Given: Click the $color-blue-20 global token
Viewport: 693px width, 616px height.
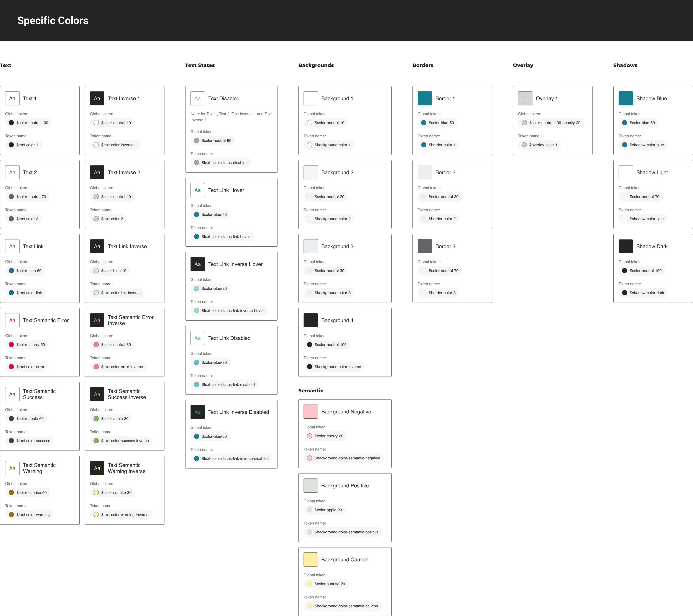Looking at the screenshot, I should click(x=210, y=288).
